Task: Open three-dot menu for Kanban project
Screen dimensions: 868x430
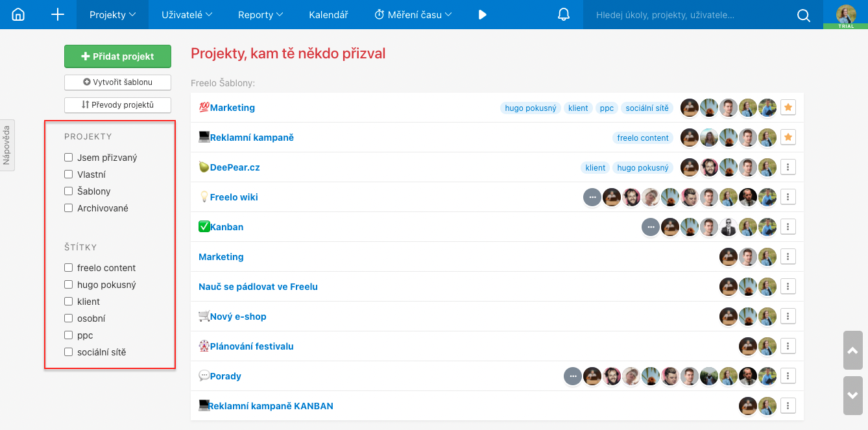Action: 788,227
